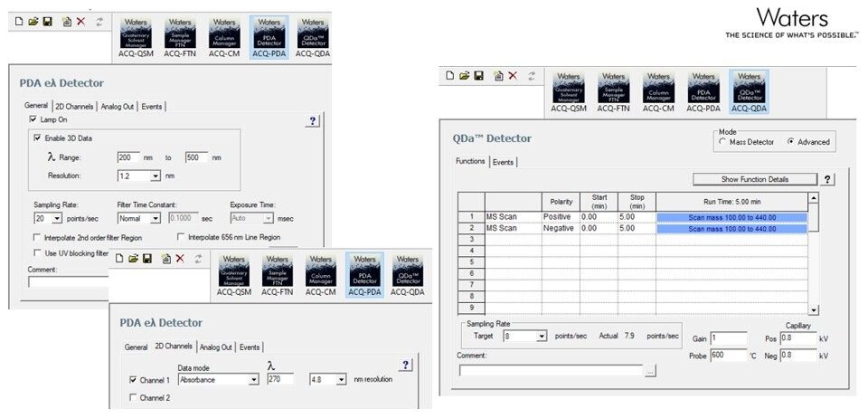868x418 pixels.
Task: Toggle Enable 3D Data checkbox
Action: [37, 138]
